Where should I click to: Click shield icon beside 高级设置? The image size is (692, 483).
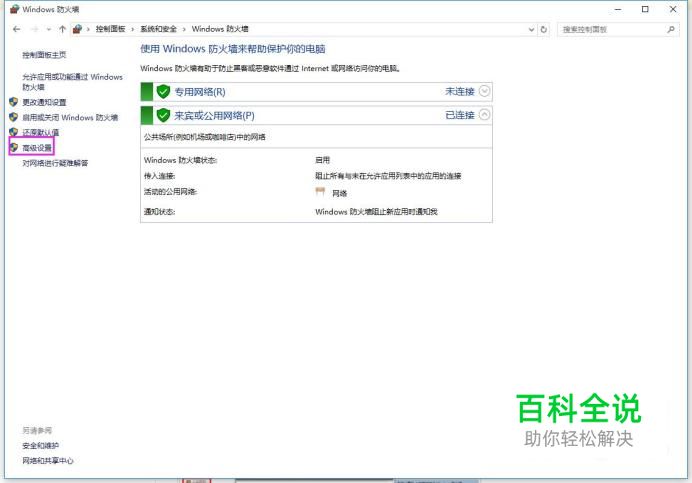(14, 147)
